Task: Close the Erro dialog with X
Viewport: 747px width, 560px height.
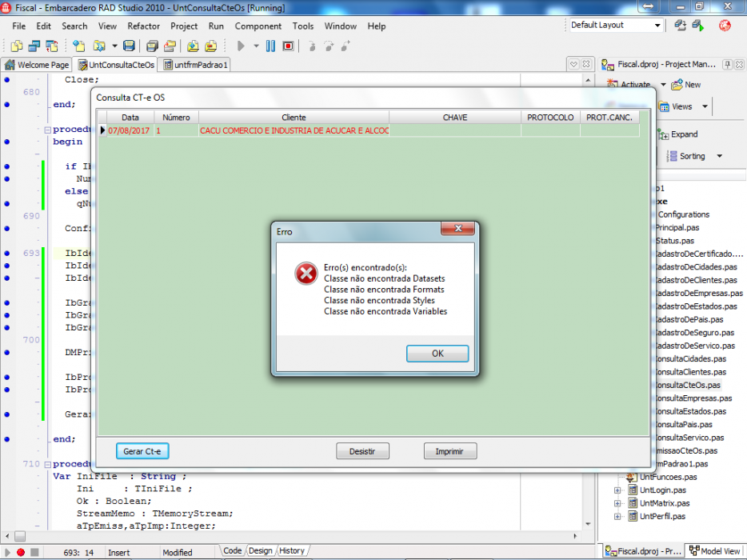Action: click(x=457, y=228)
